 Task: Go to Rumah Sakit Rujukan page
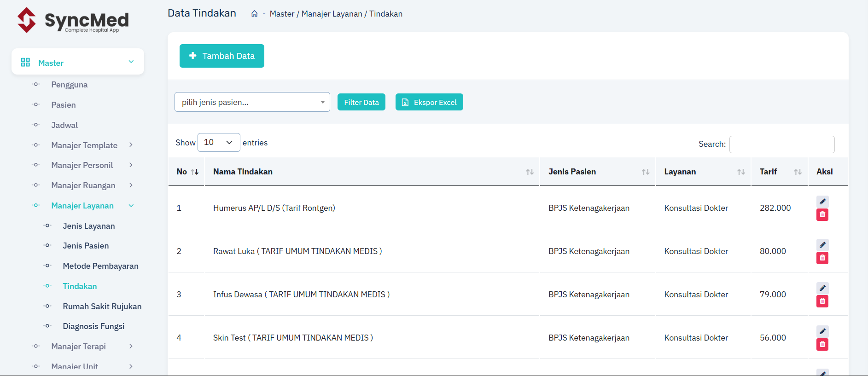(x=102, y=307)
